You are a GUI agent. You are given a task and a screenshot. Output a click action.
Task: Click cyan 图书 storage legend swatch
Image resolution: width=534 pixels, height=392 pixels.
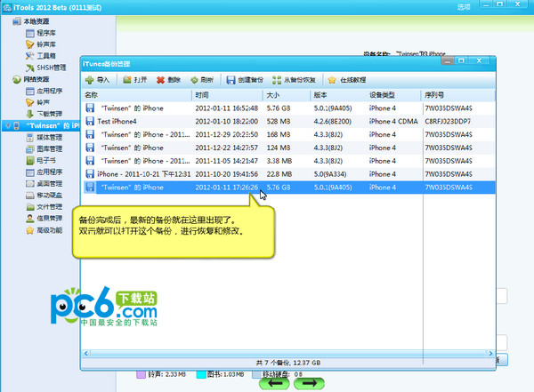(201, 374)
